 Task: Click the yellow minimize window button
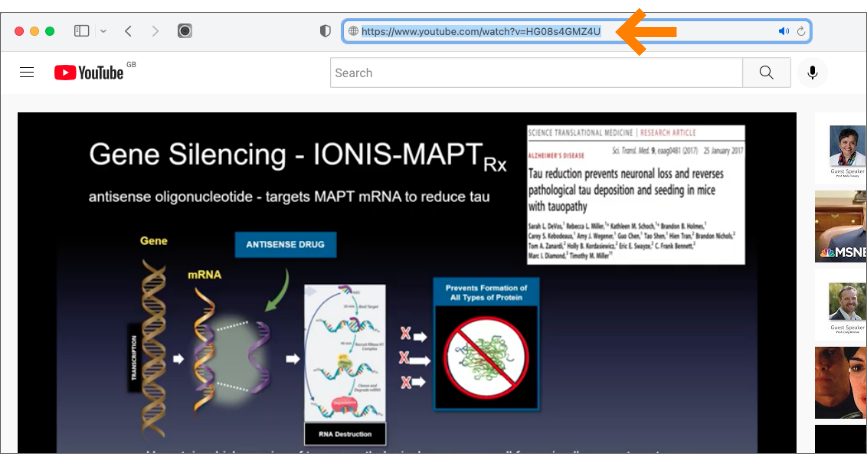[x=34, y=31]
